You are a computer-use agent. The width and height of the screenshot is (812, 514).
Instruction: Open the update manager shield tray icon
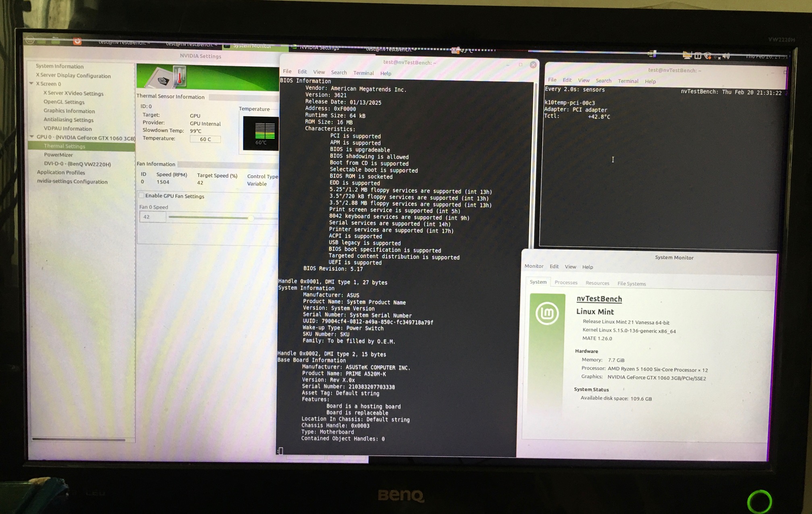click(x=708, y=56)
